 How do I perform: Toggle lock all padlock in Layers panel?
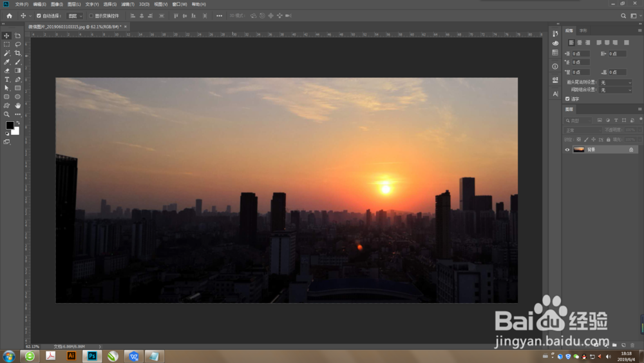pyautogui.click(x=609, y=140)
